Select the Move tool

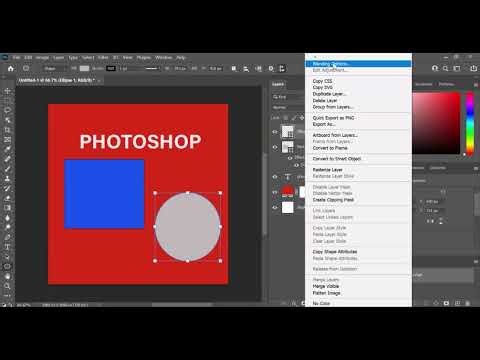[7, 91]
